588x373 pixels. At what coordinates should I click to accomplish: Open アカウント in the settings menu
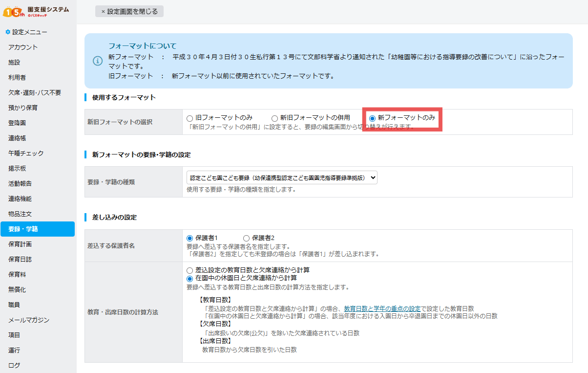tap(23, 47)
